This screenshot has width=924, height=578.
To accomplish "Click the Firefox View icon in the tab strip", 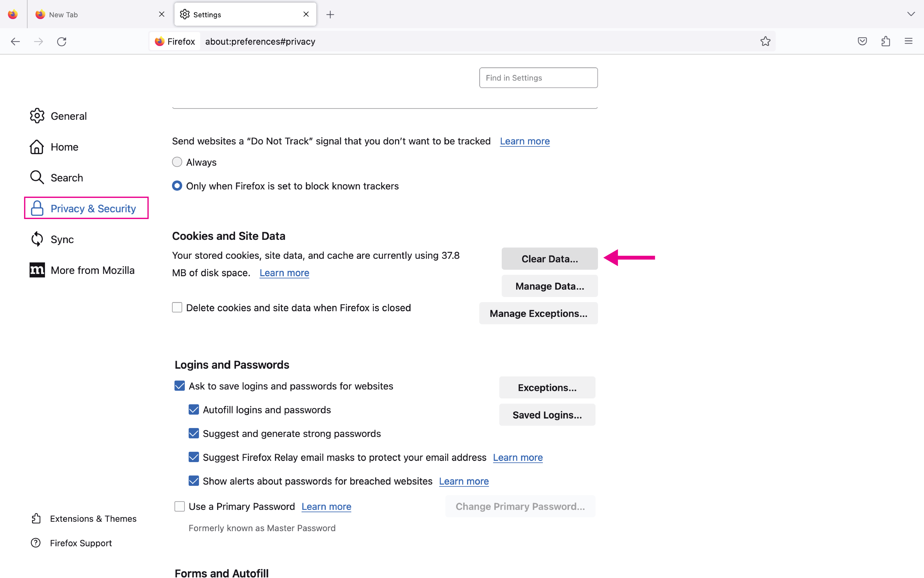I will 13,14.
